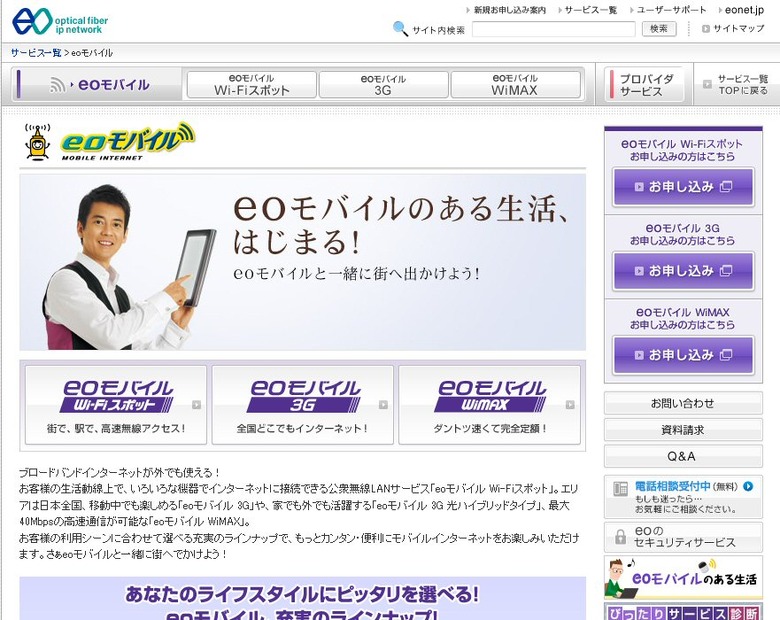Click text 全国どこでもインターネット！

[302, 428]
